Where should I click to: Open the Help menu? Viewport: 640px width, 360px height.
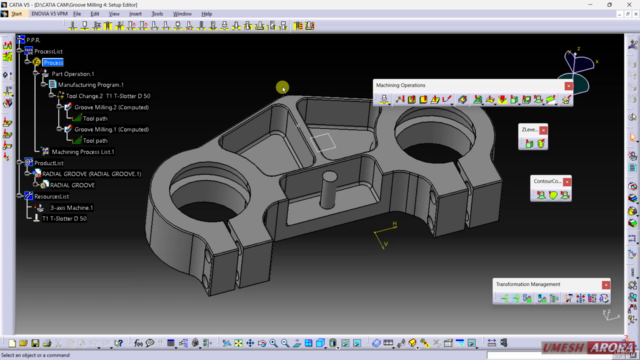pos(207,14)
